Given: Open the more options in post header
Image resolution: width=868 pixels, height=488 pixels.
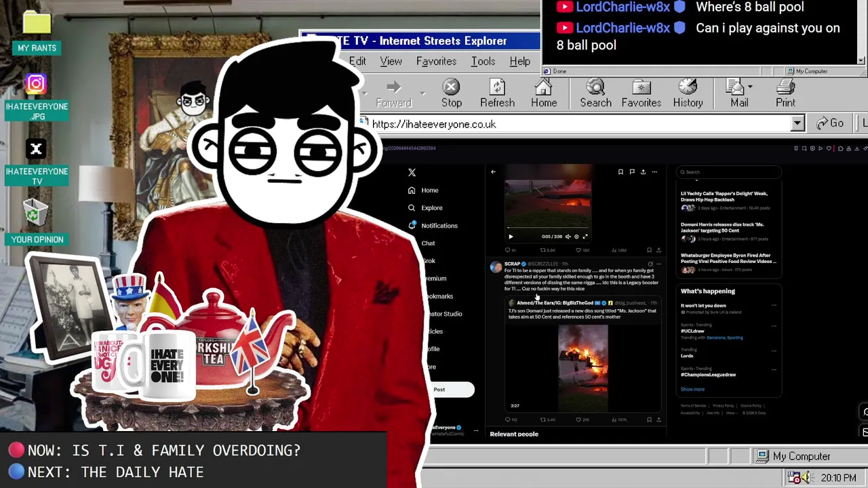Looking at the screenshot, I should pyautogui.click(x=654, y=172).
